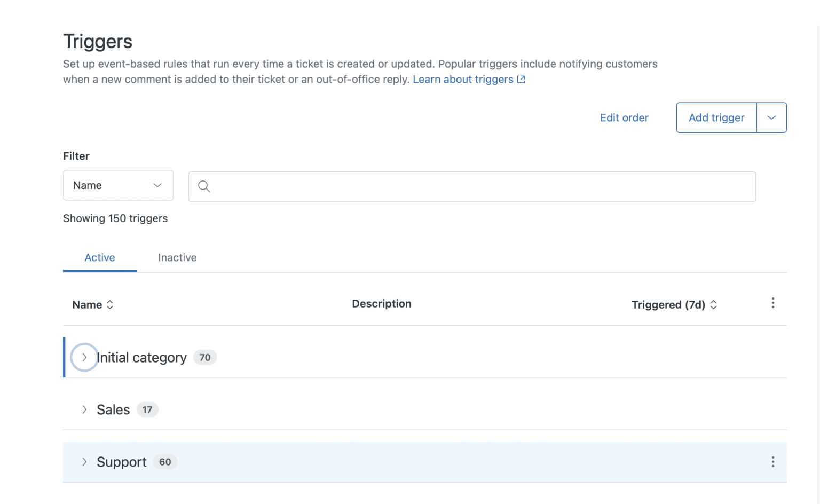Expand the Support trigger group
The image size is (820, 504).
pos(84,462)
